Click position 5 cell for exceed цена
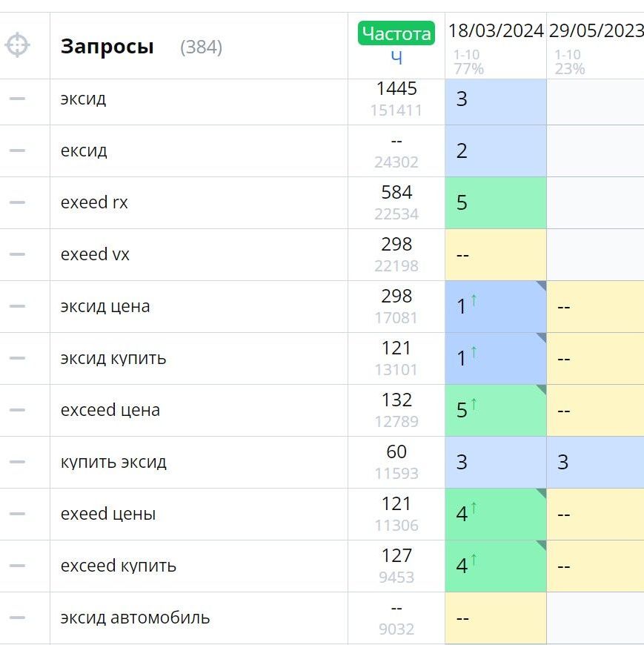 496,410
